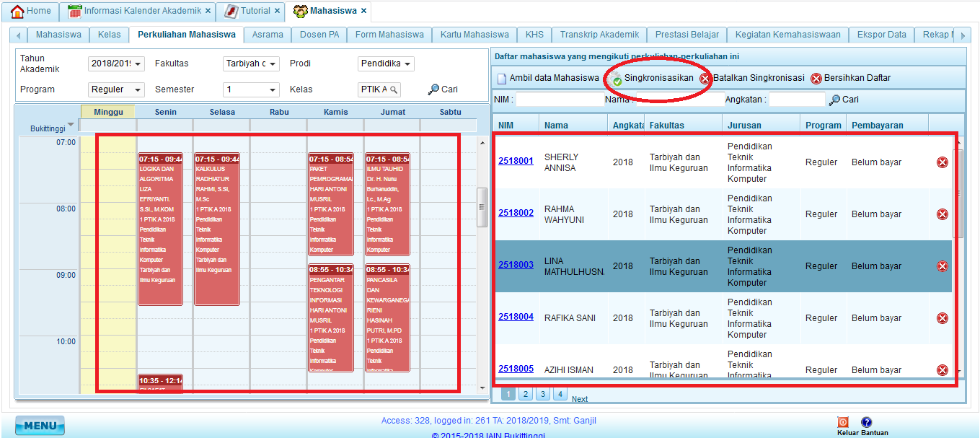980x438 pixels.
Task: Open student NIM 2518002 link
Action: coord(516,213)
